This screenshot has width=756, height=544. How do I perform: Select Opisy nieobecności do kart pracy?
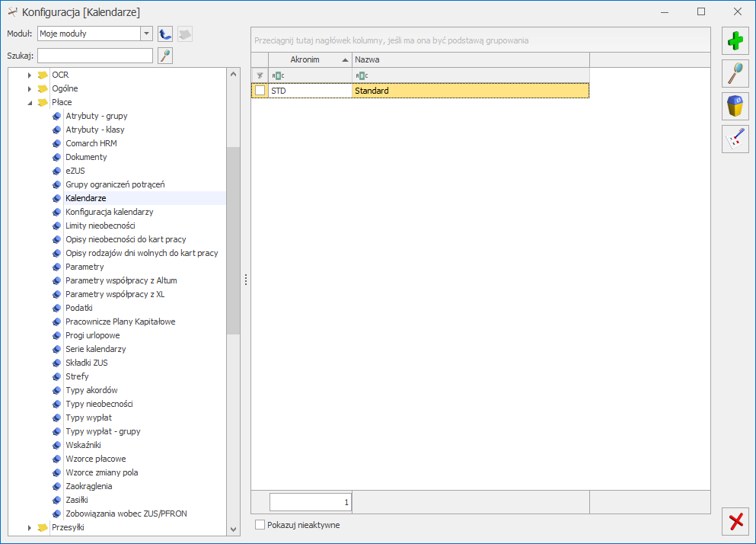[x=126, y=239]
